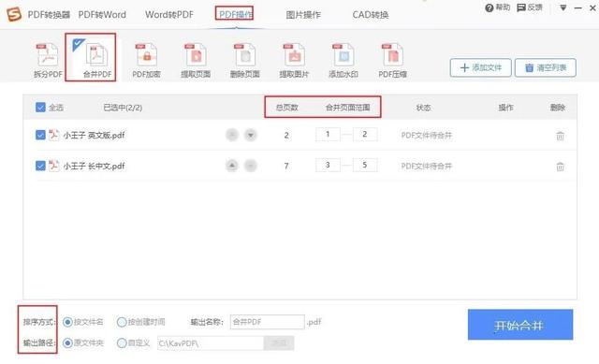599x364 pixels.
Task: Select sort by 按文件名 radio
Action: [67, 323]
